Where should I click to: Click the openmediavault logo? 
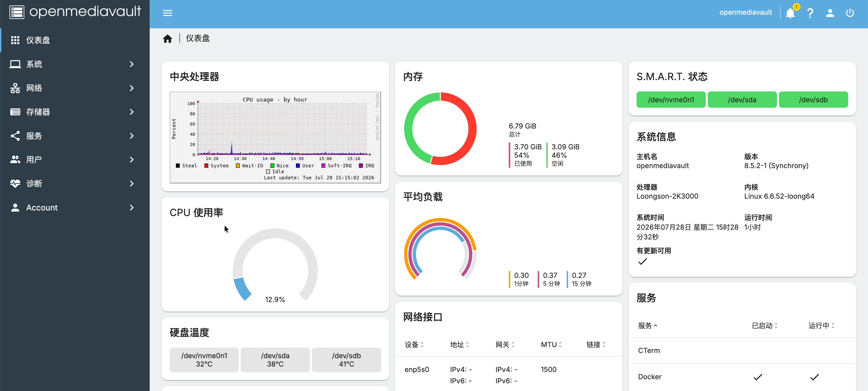point(75,12)
